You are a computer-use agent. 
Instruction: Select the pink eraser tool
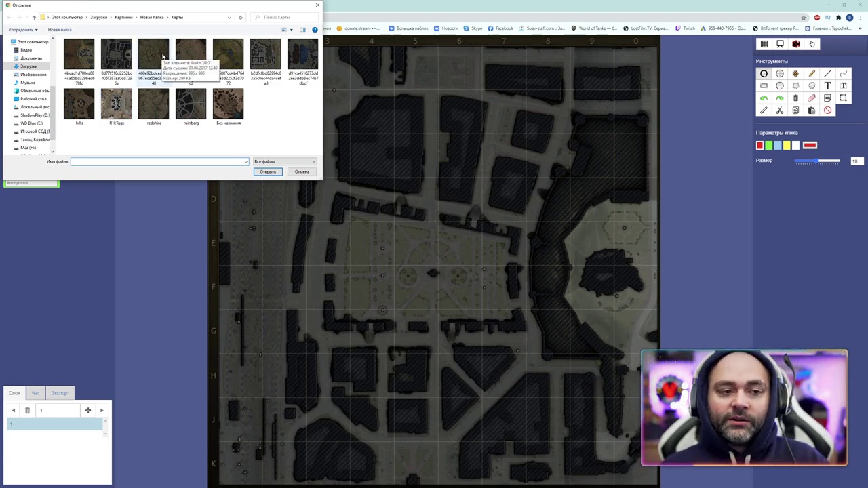(812, 98)
